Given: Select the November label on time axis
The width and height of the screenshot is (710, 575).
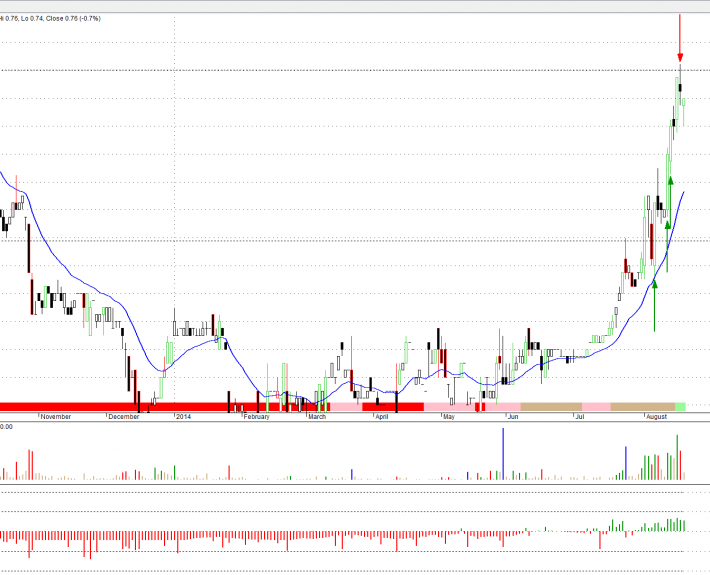Looking at the screenshot, I should pos(55,416).
